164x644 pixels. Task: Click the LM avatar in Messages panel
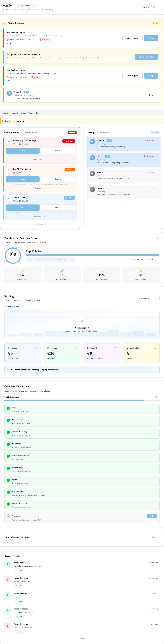click(92, 158)
